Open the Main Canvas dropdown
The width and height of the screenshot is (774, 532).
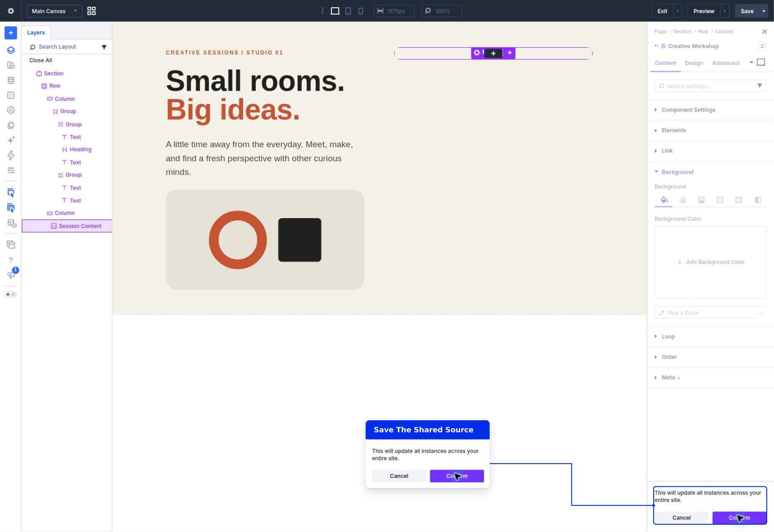click(54, 11)
